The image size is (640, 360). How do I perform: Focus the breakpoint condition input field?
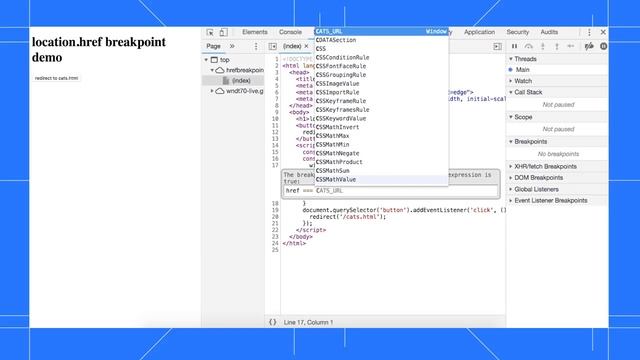(x=391, y=191)
